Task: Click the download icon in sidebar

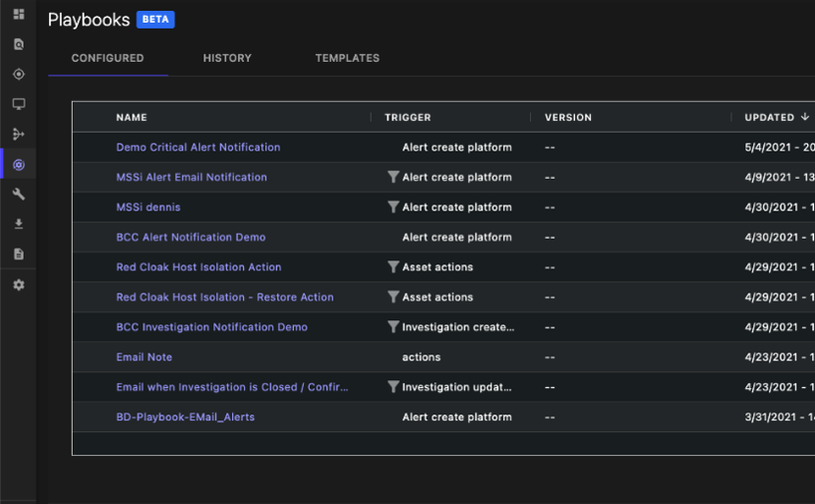Action: coord(18,224)
